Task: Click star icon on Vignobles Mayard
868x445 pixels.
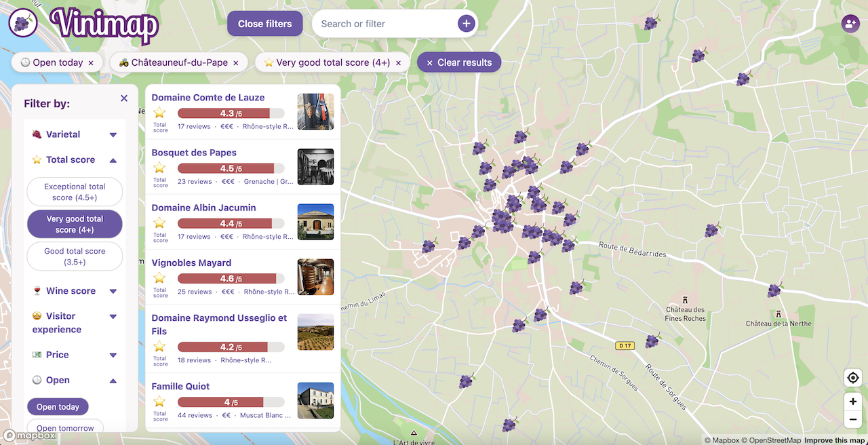Action: tap(159, 278)
